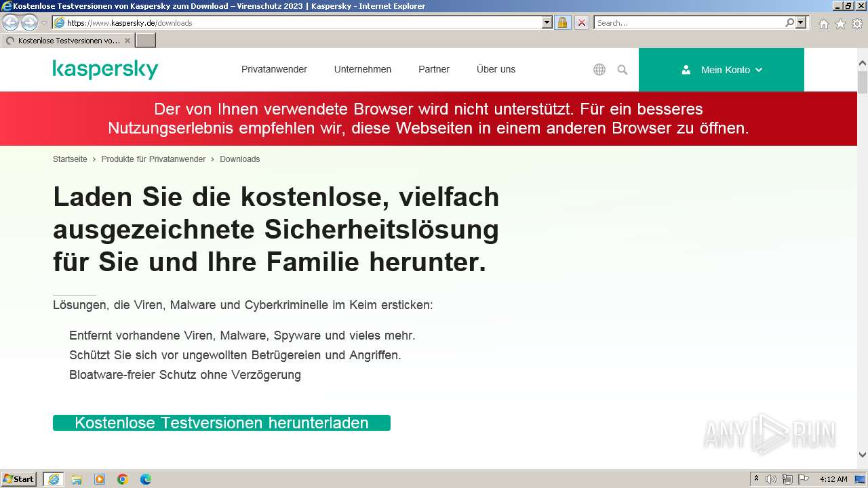Open the Windows Start menu

pos(19,479)
